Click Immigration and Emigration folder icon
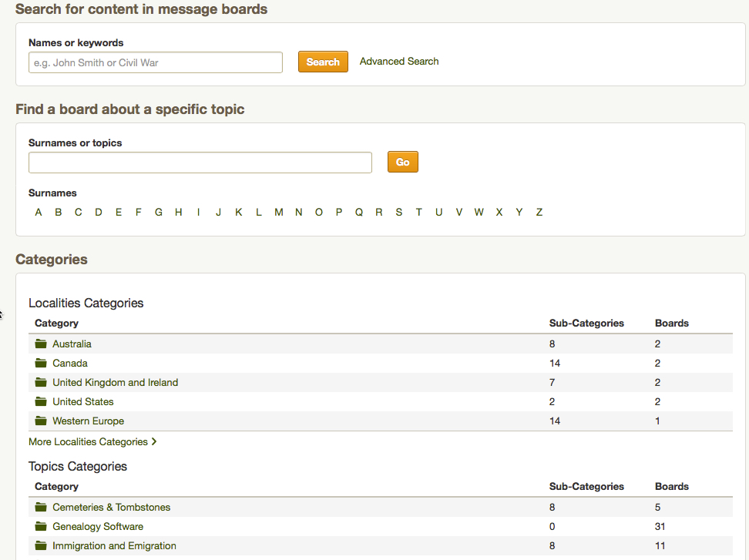 [x=41, y=545]
